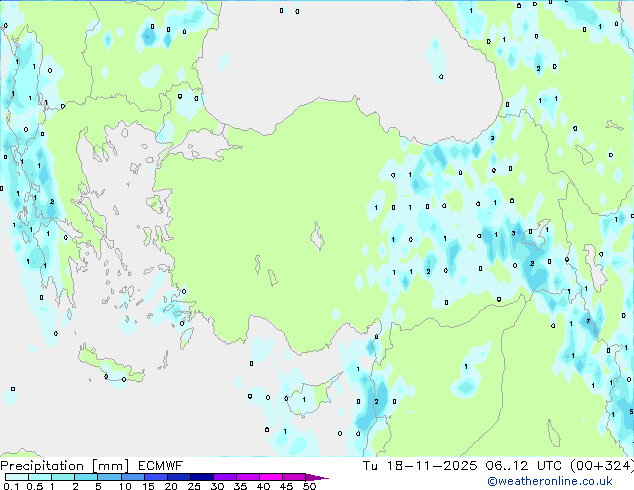Viewport: 634px width, 490px height.
Task: Click the legend value '30'
Action: click(217, 486)
